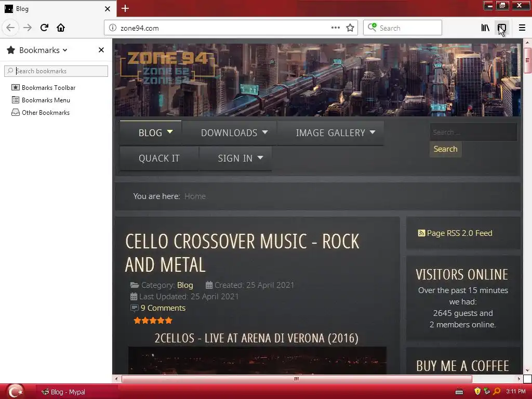Click the Bookmarks Menu folder icon
Screen dimensions: 532x399
[15, 100]
